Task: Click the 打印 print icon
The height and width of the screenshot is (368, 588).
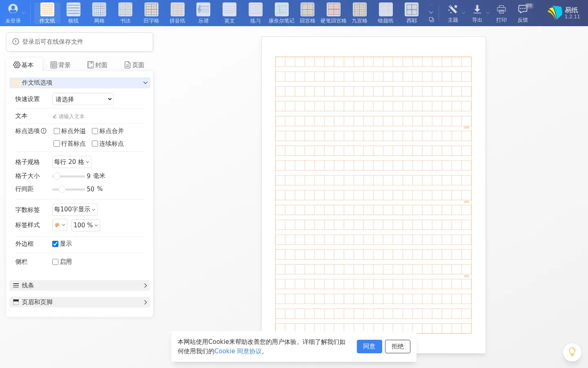Action: click(x=501, y=13)
